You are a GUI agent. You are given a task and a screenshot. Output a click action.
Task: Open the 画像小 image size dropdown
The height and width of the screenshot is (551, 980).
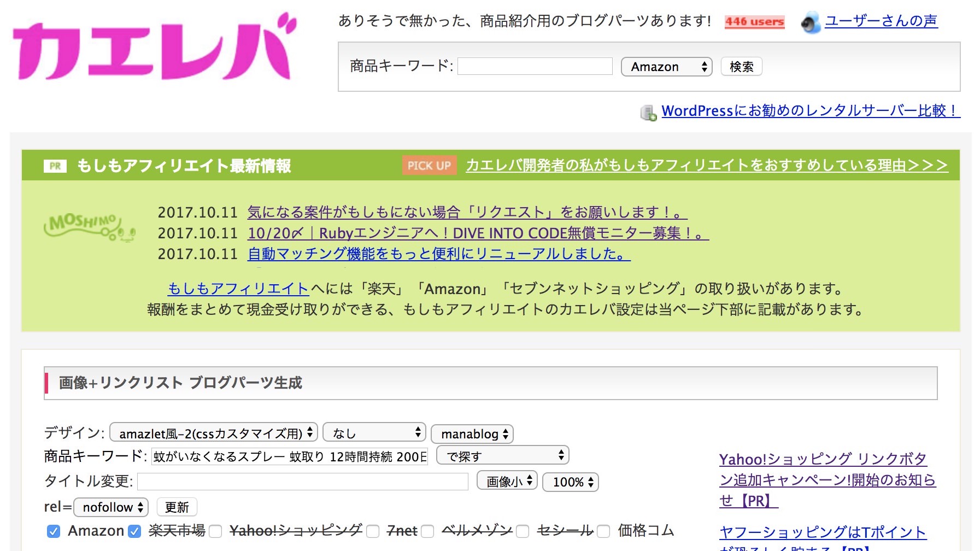[507, 482]
